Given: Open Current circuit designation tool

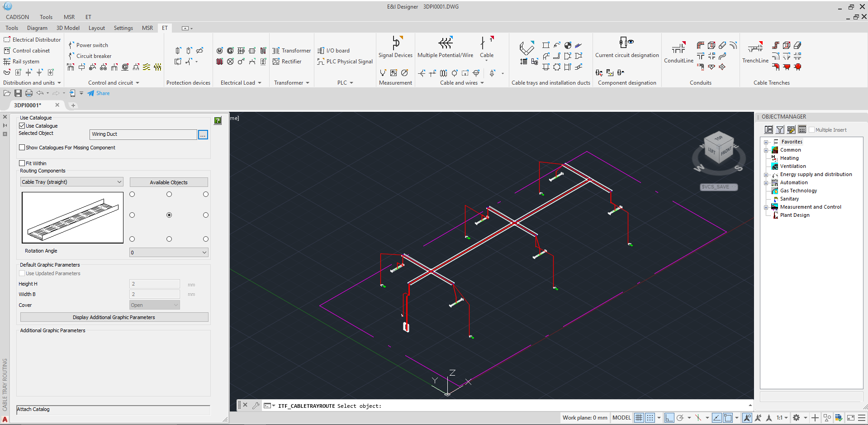Looking at the screenshot, I should point(627,47).
